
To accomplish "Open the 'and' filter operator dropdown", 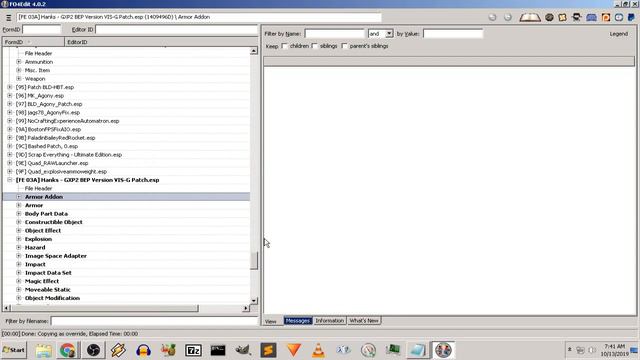I will coord(389,34).
